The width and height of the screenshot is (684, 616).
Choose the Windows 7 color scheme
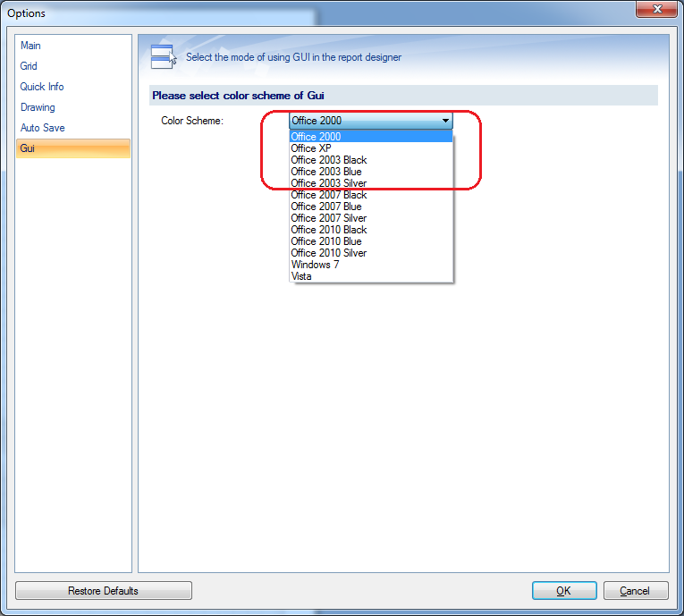click(371, 265)
